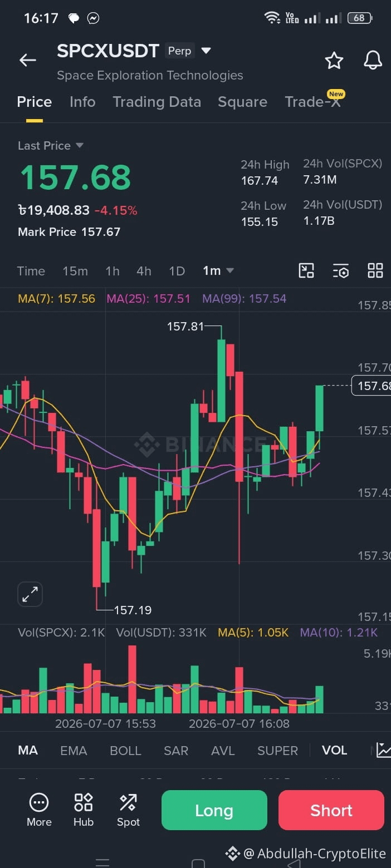391x868 pixels.
Task: Open Trade-X tab
Action: coord(312,102)
